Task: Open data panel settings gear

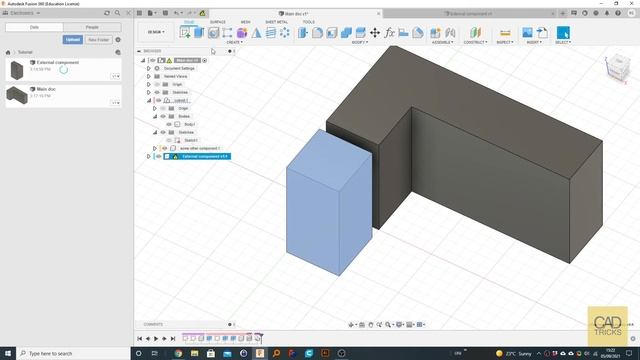Action: point(118,40)
